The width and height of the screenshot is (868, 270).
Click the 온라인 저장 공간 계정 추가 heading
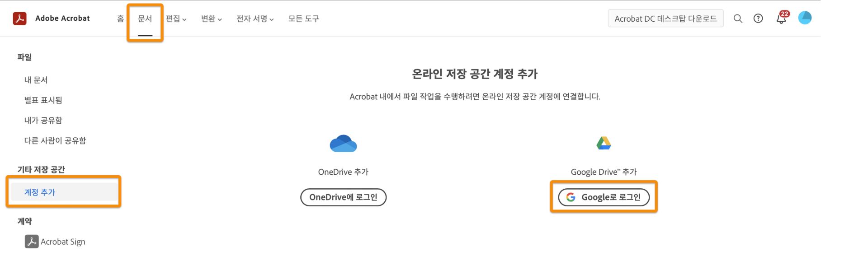tap(475, 74)
